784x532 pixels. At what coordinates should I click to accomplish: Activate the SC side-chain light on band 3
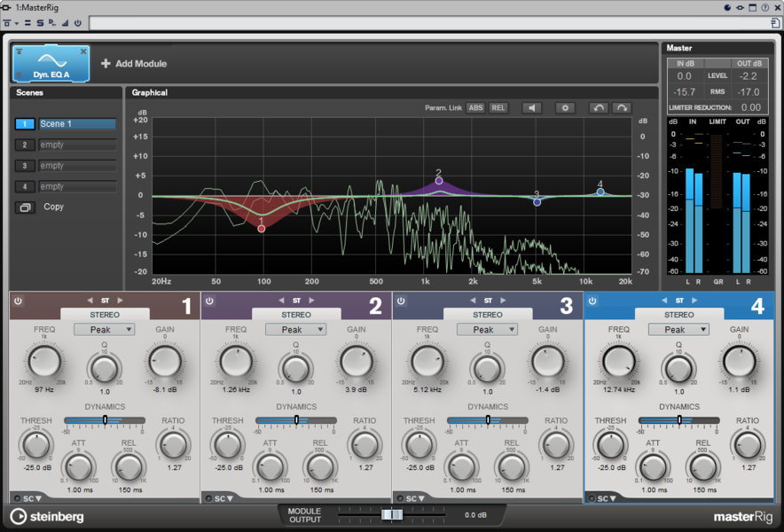pyautogui.click(x=400, y=498)
